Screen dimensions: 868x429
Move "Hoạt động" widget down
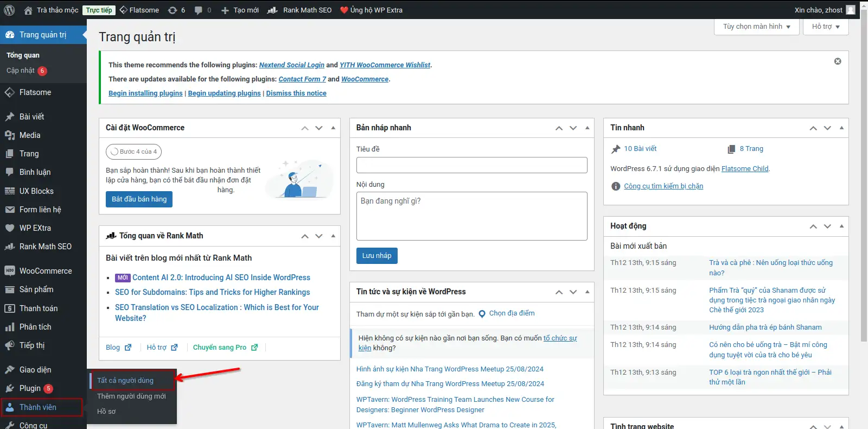click(x=827, y=226)
